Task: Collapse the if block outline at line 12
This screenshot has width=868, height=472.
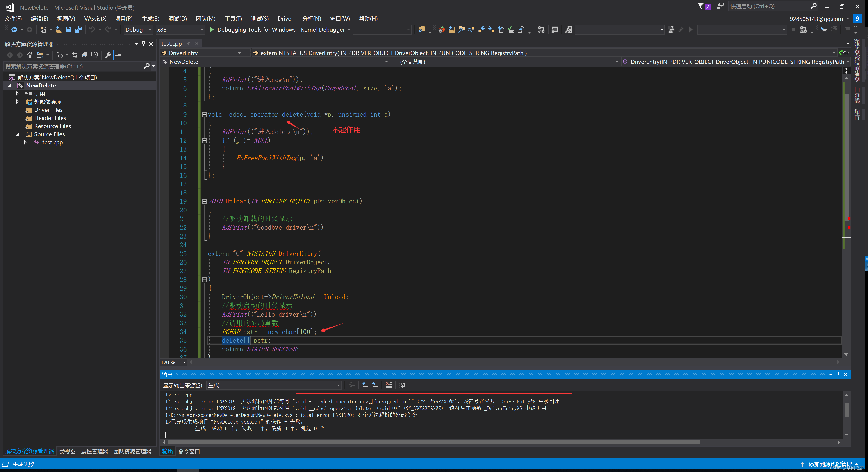Action: pyautogui.click(x=204, y=141)
